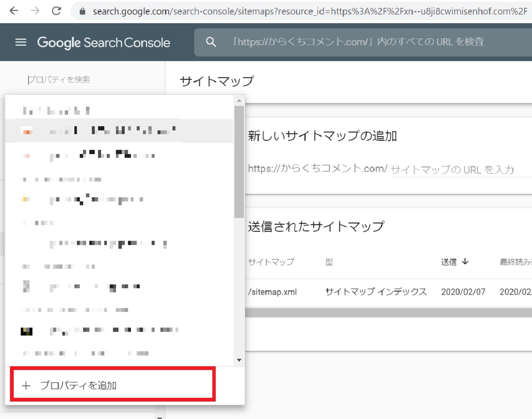The height and width of the screenshot is (419, 532).
Task: Open the Google Search Console logo link
Action: (x=103, y=42)
